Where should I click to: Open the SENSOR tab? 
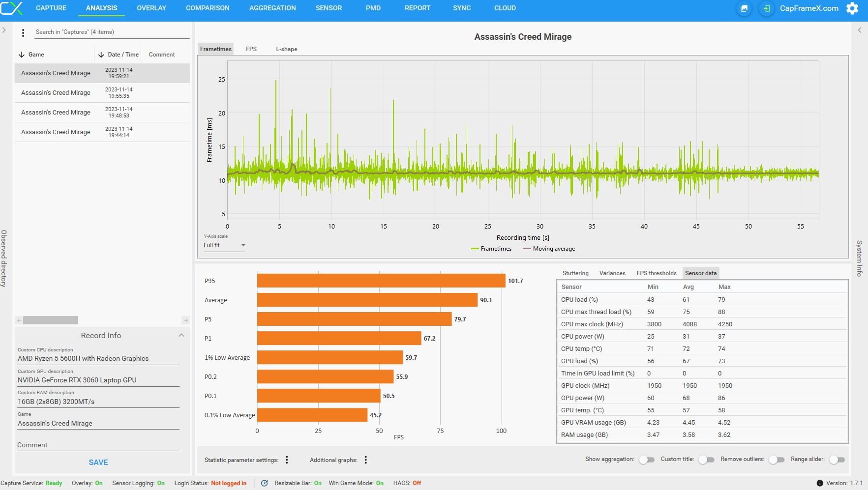click(x=329, y=8)
